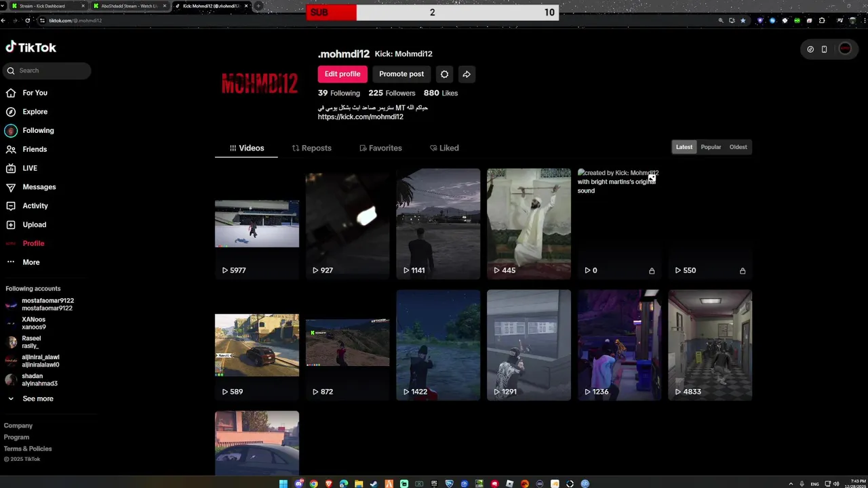Viewport: 868px width, 488px height.
Task: Click the browser zoom magnifier icon
Action: 721,20
